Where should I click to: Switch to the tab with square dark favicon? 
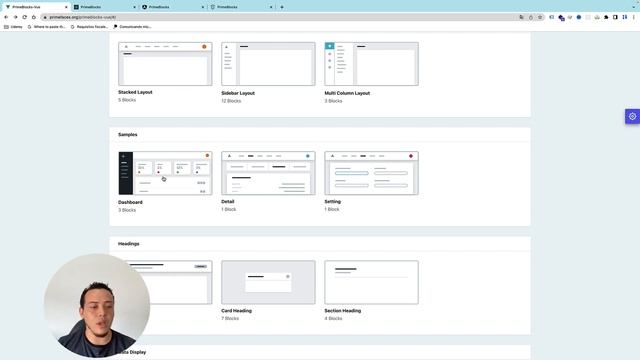104,7
